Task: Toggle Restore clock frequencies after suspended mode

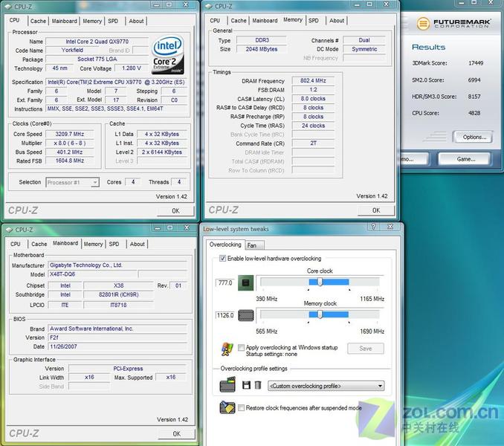Action: pyautogui.click(x=241, y=408)
